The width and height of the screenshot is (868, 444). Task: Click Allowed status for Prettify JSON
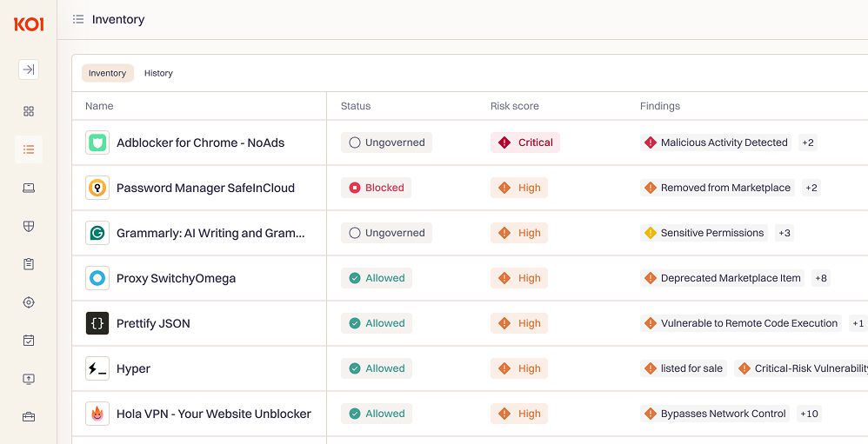point(377,323)
